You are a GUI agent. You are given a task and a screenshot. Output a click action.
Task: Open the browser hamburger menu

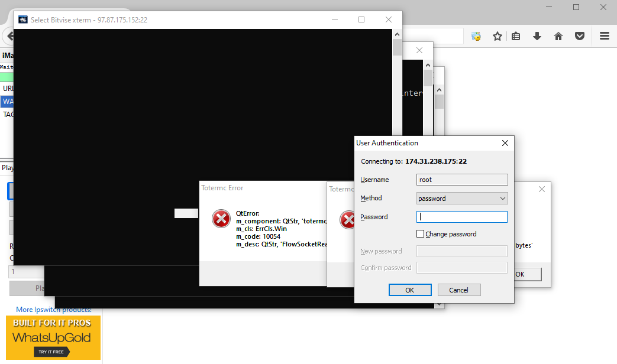(605, 36)
